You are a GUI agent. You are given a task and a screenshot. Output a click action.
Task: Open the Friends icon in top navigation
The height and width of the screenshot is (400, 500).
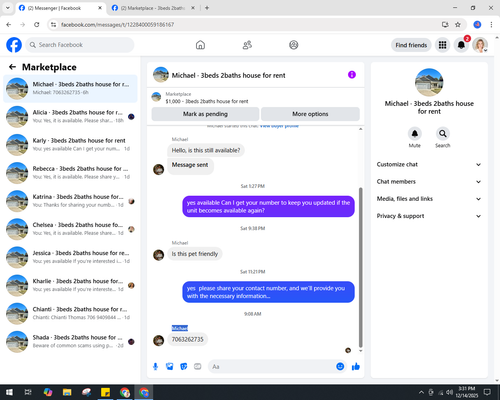click(247, 45)
